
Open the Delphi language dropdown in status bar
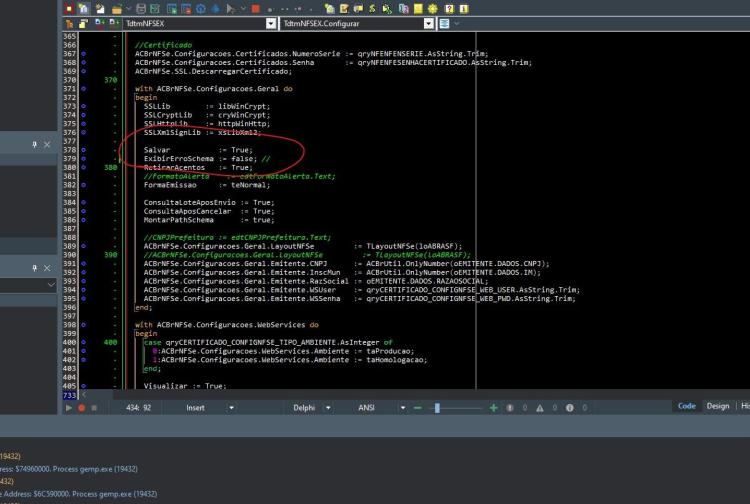point(328,408)
